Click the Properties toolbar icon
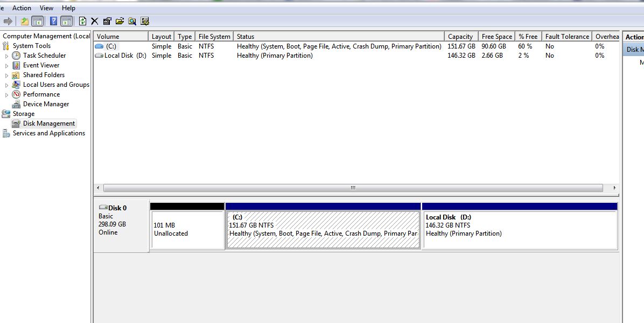 [x=107, y=21]
